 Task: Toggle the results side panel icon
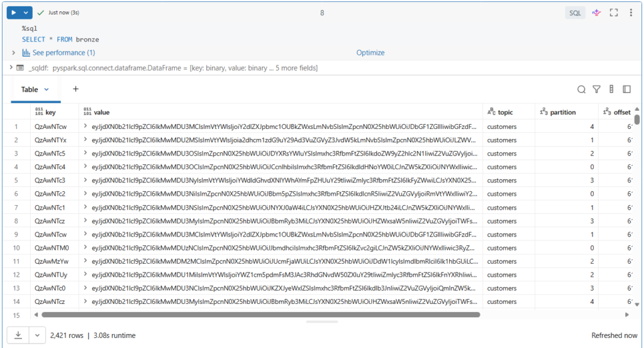coord(626,89)
